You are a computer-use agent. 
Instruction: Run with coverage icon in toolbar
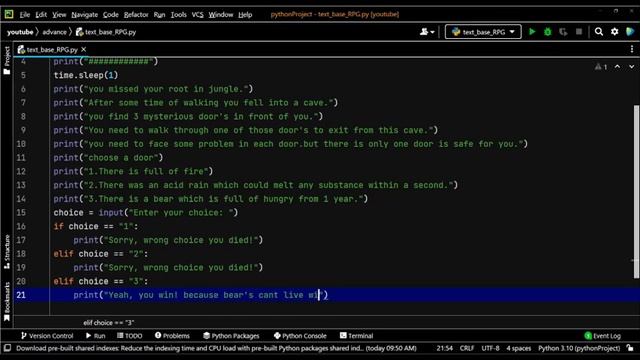click(563, 32)
